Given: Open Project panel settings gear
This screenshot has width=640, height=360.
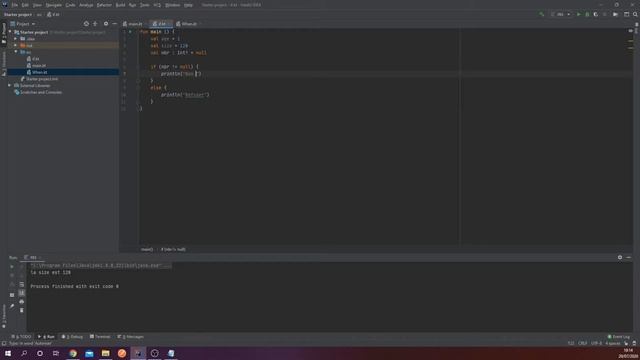Looking at the screenshot, I should pos(106,24).
